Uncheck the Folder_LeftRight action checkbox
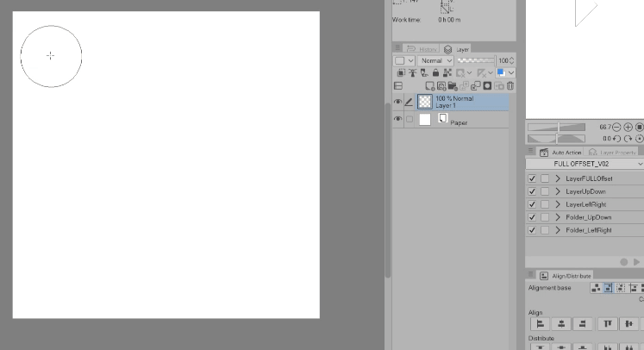This screenshot has width=644, height=350. 532,230
